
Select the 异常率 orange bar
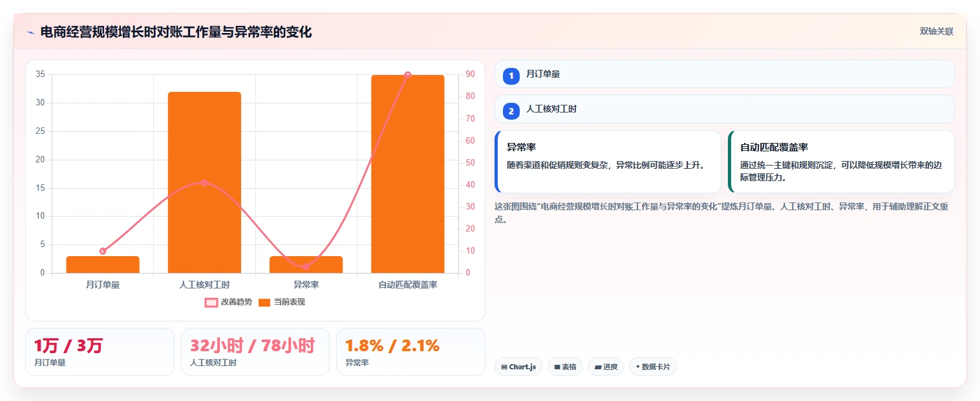point(306,265)
